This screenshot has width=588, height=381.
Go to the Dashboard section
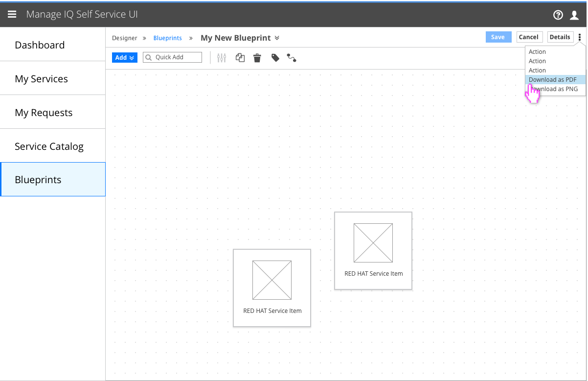[x=40, y=45]
